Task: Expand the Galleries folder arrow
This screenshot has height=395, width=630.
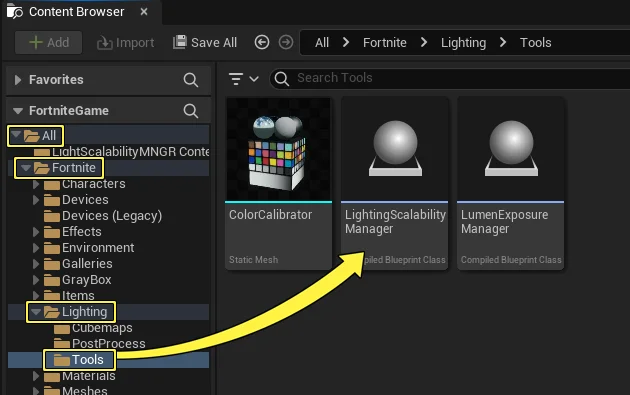Action: (x=36, y=264)
